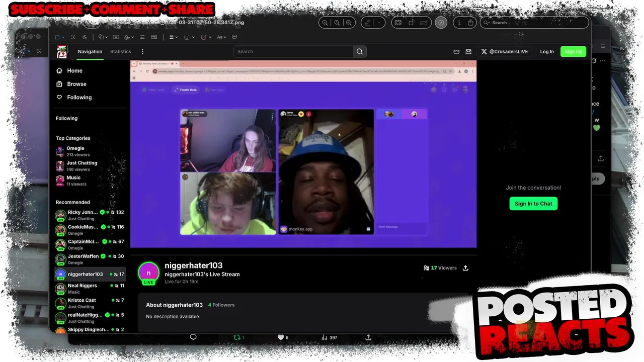This screenshot has height=362, width=644.
Task: Open the border color dropdown
Action: pos(189,37)
